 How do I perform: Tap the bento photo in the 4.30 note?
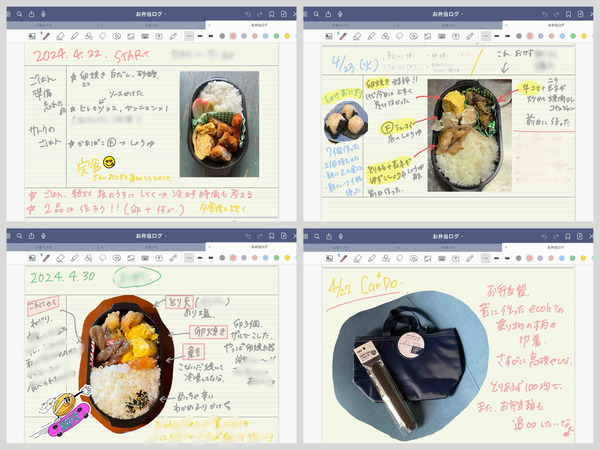[126, 362]
